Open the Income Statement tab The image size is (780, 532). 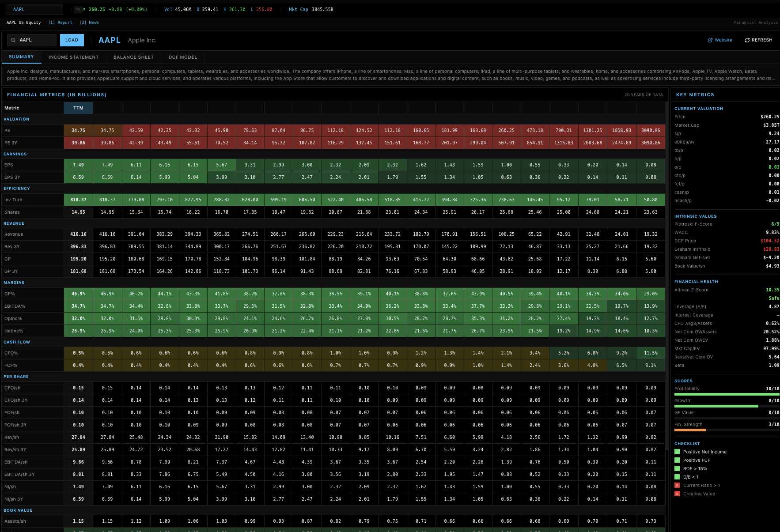(x=73, y=57)
